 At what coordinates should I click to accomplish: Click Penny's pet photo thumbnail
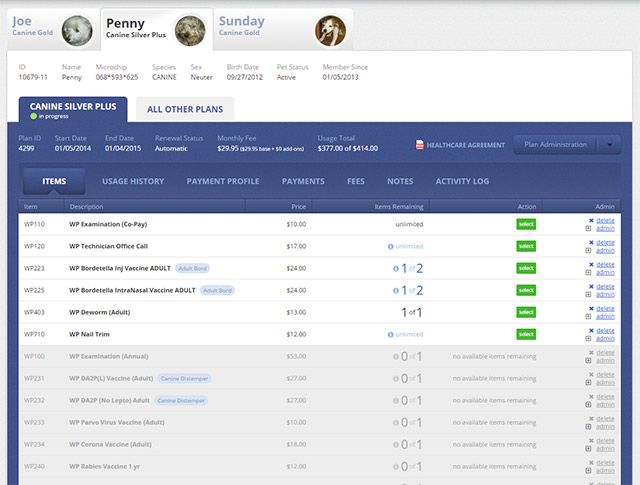(190, 31)
